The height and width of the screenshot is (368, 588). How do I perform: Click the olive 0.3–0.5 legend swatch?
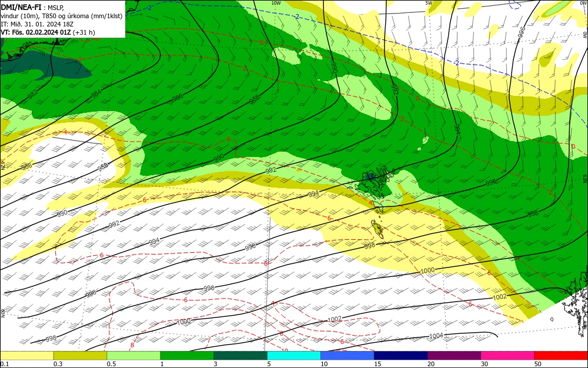click(x=80, y=356)
